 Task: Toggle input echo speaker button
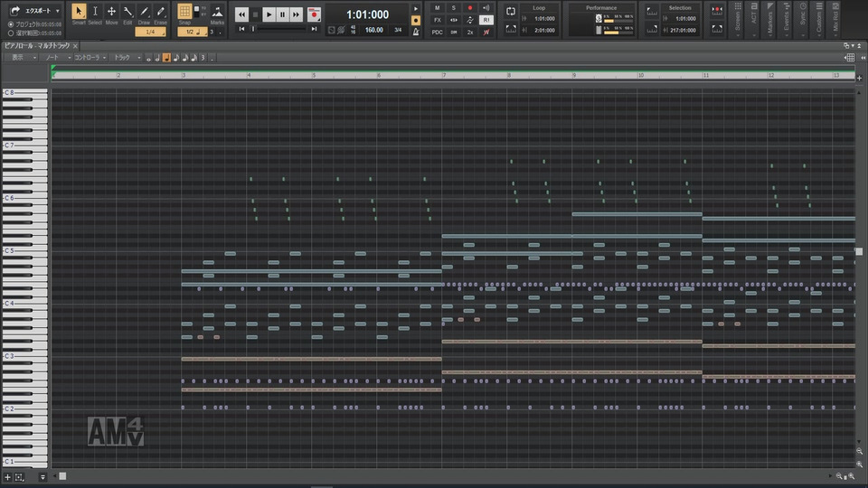point(486,8)
